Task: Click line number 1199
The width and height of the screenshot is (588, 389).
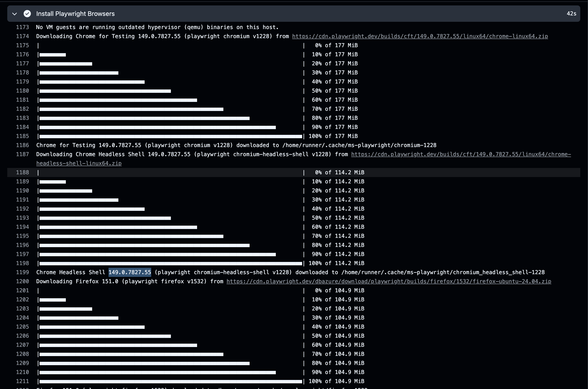Action: pos(22,272)
